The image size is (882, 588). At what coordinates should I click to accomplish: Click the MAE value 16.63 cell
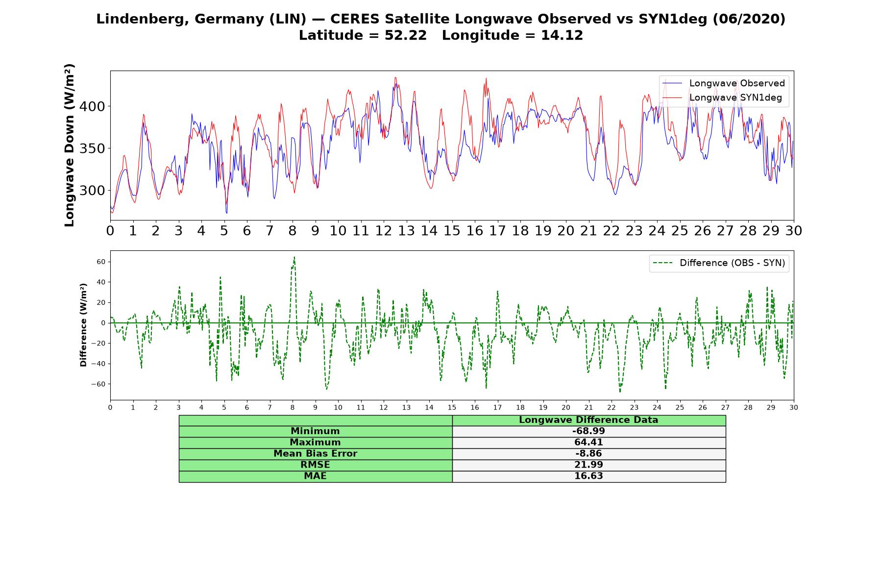click(588, 476)
